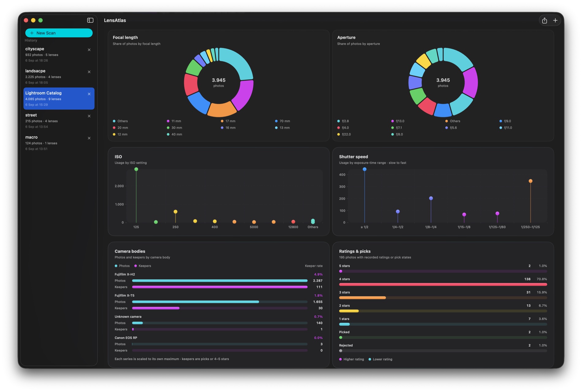Select the yellow ISO 250 data point
The width and height of the screenshot is (582, 392).
(x=176, y=212)
